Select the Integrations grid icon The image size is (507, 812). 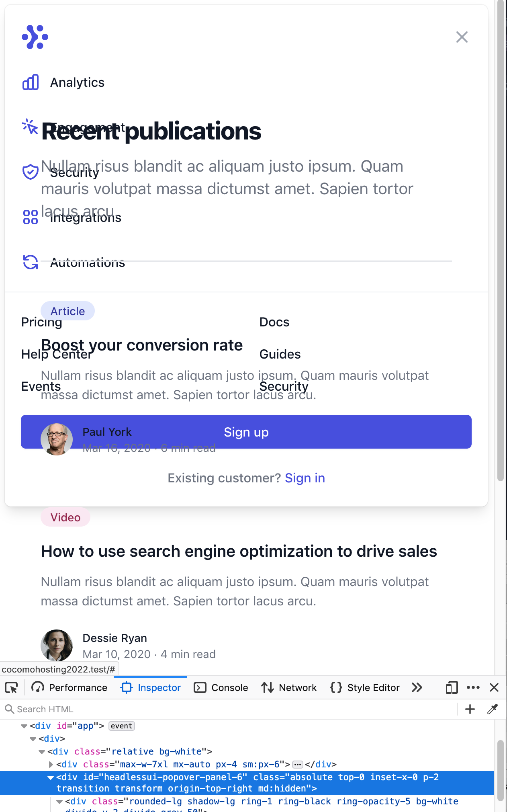click(31, 217)
